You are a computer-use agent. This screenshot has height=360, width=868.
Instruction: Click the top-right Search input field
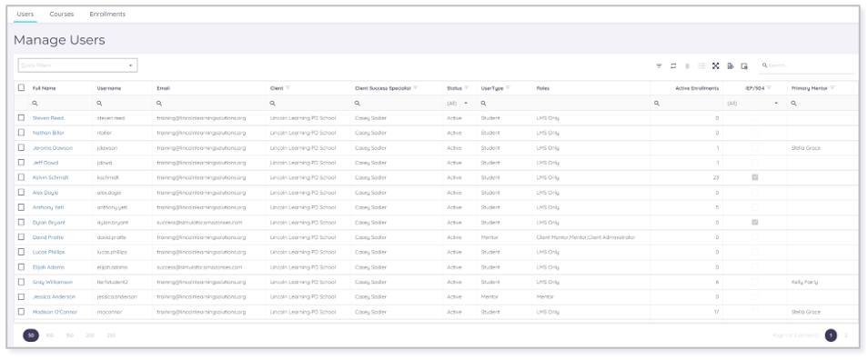806,65
